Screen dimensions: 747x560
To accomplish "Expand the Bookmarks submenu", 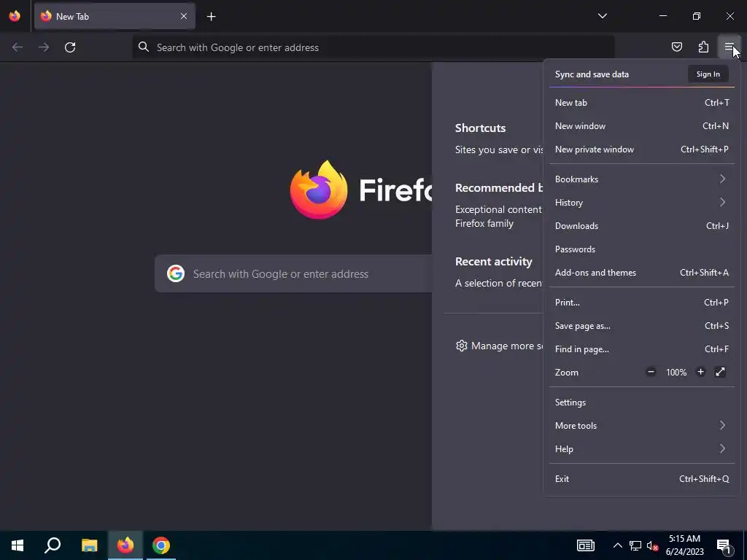I will coord(642,179).
